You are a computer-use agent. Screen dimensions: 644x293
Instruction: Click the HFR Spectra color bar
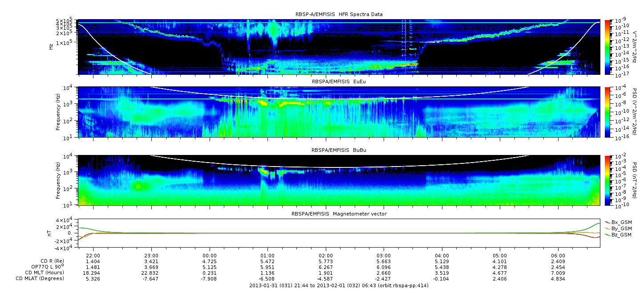coord(607,46)
